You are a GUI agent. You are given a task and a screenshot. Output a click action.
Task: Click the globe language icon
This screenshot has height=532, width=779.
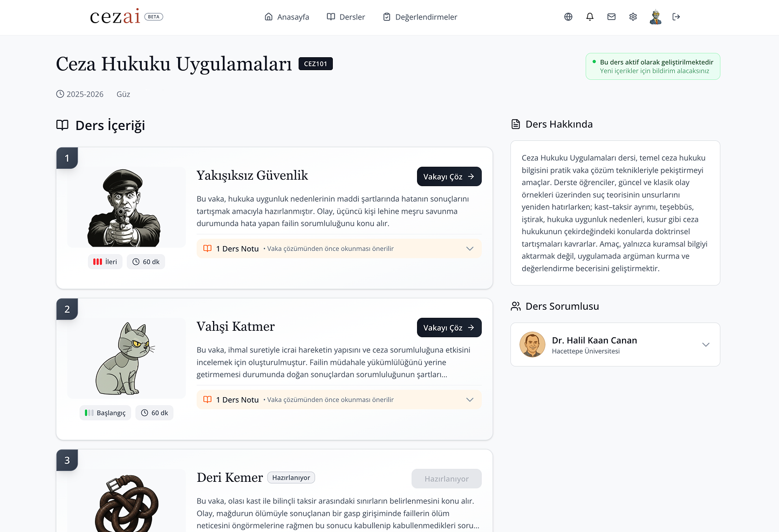[x=568, y=17]
